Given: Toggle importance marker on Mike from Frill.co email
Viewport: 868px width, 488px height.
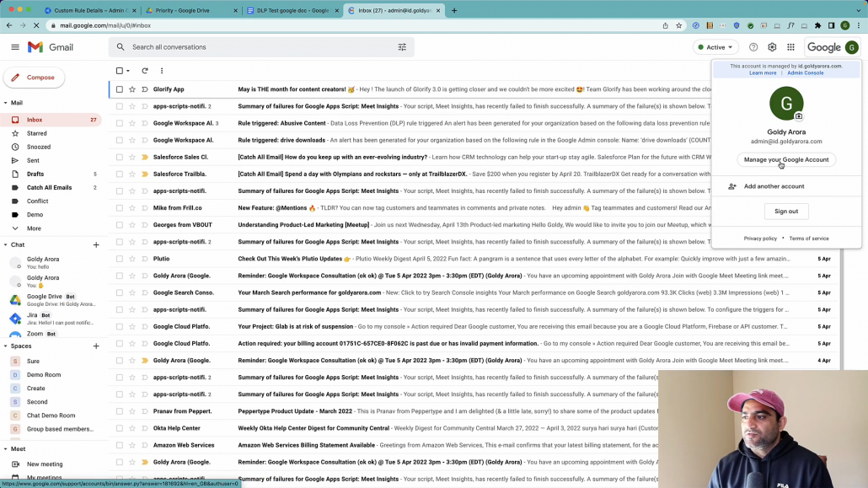Looking at the screenshot, I should [x=144, y=208].
